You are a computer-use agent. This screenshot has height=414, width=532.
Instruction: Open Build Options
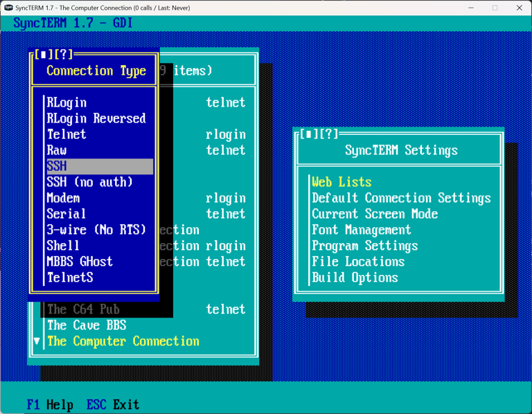[x=355, y=278]
